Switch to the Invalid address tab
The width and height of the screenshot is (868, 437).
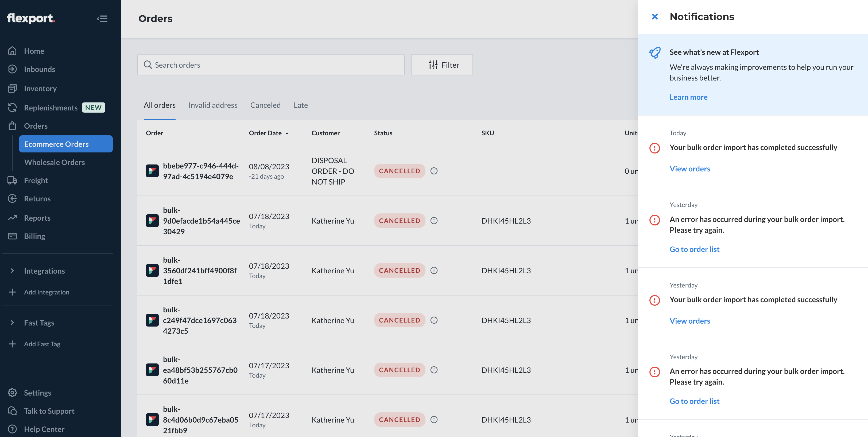click(x=213, y=105)
